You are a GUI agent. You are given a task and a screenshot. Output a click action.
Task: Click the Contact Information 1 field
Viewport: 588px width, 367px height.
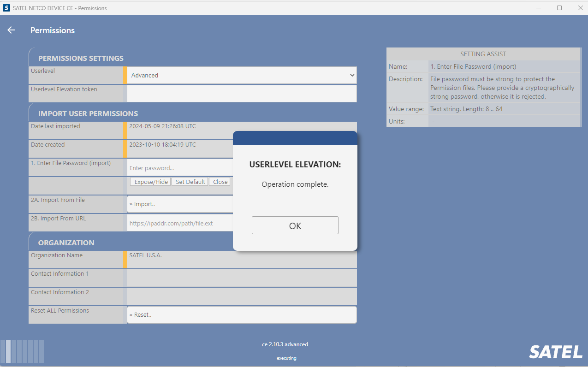[242, 278]
